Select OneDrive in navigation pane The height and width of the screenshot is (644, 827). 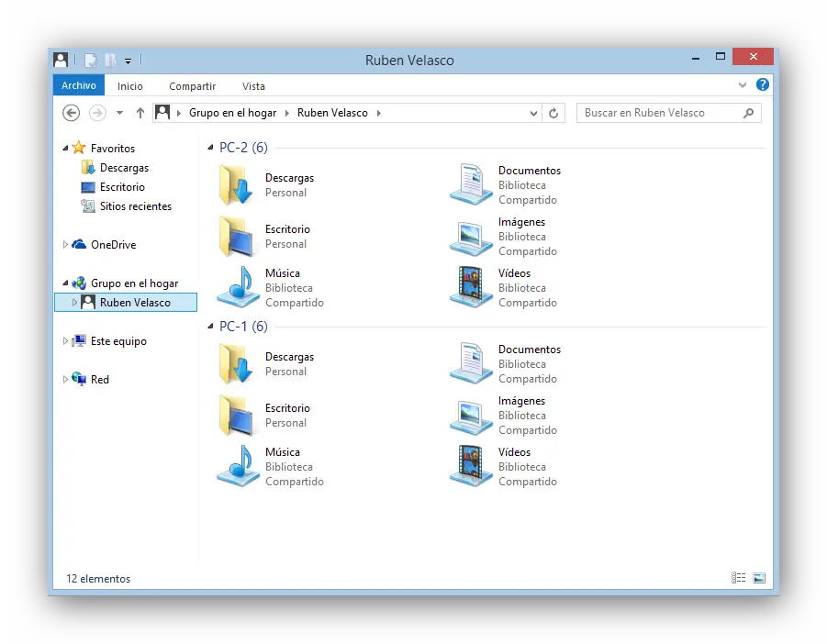[x=113, y=245]
